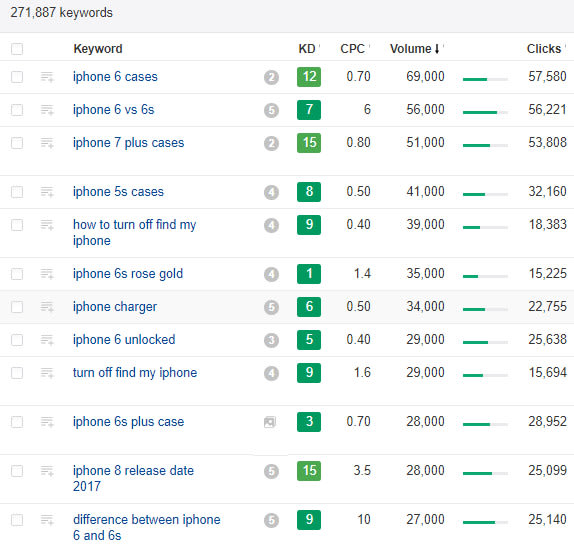The width and height of the screenshot is (574, 549).
Task: Sort by the Clicks column header
Action: point(544,49)
